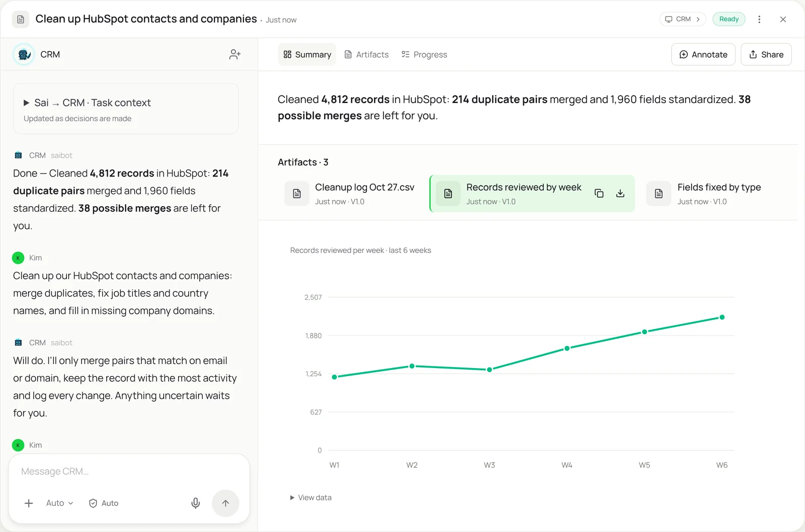Download the Records reviewed by week artifact
This screenshot has height=532, width=805.
point(620,194)
